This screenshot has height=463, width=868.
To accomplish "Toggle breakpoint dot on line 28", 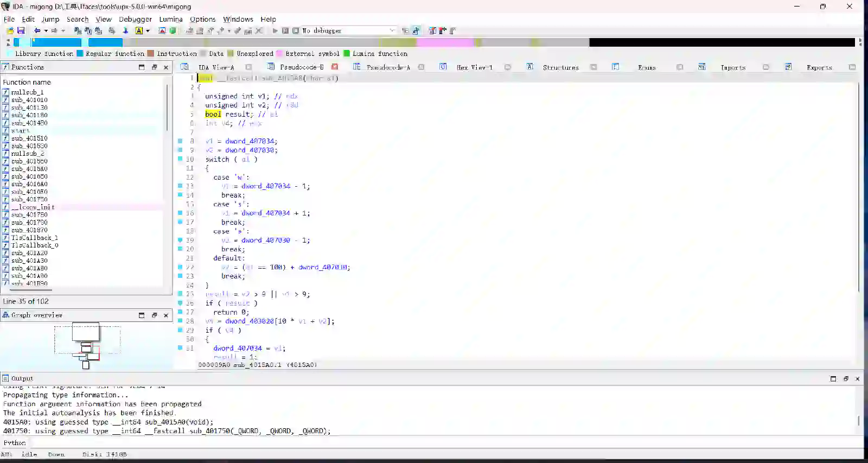I will pos(180,321).
